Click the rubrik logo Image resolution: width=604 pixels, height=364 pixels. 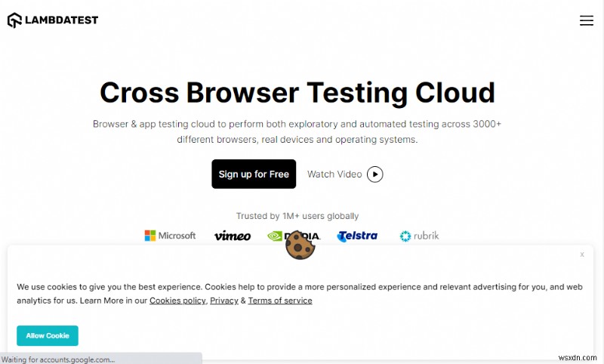pos(419,236)
